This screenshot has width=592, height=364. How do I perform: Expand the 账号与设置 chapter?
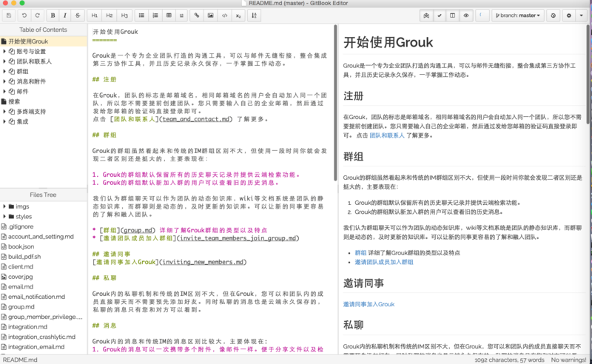pos(4,51)
